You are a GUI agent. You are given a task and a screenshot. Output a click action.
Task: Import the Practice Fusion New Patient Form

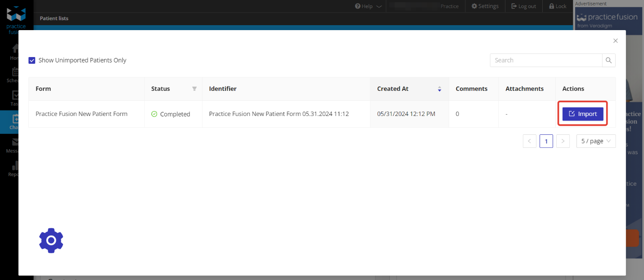tap(582, 114)
